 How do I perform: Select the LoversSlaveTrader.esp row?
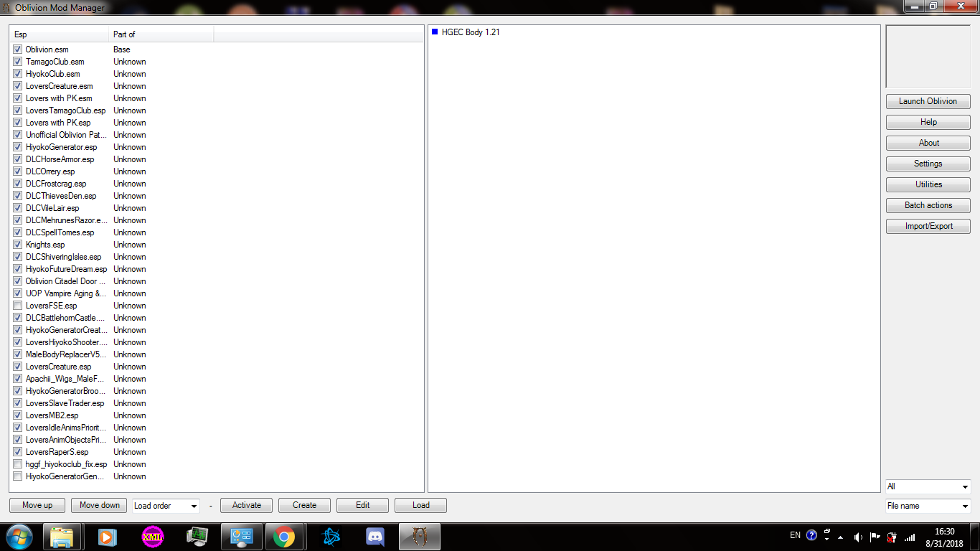[x=65, y=403]
